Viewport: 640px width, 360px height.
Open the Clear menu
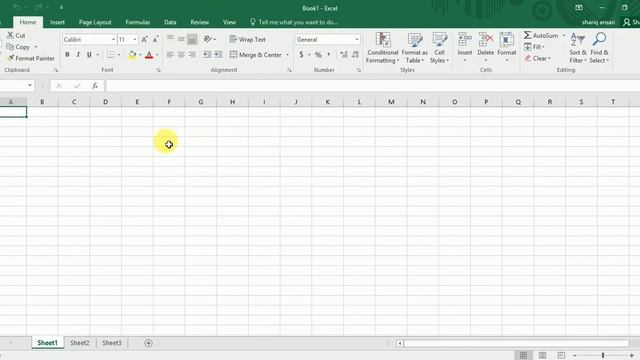pos(537,58)
